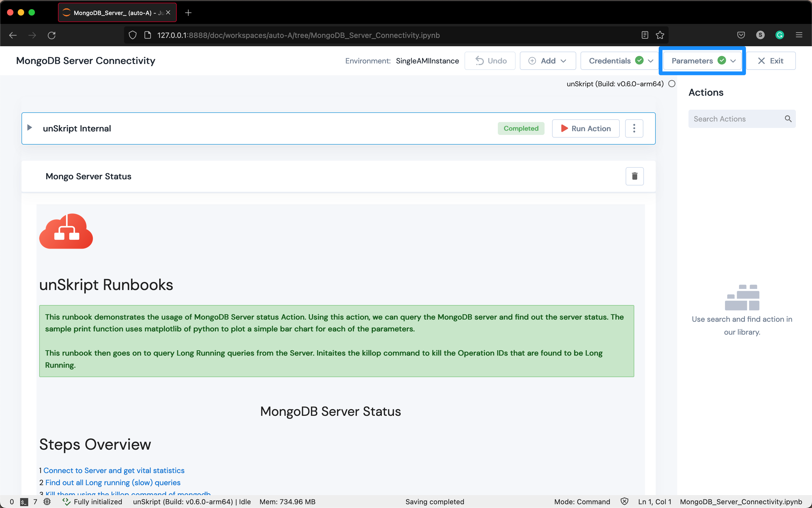Close the MongoDB_Server_ browser tab
Screen dimensions: 812x508
(x=168, y=12)
